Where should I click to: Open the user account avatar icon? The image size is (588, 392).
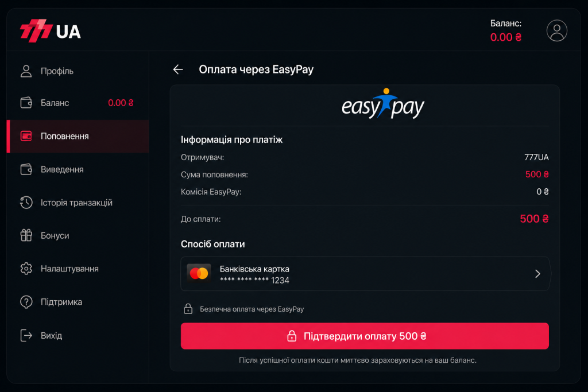[556, 30]
